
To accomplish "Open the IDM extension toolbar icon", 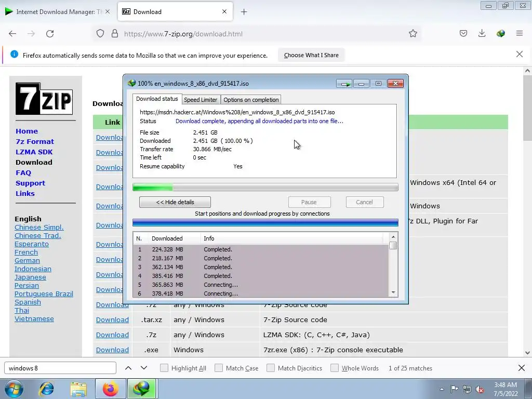I will click(x=501, y=34).
